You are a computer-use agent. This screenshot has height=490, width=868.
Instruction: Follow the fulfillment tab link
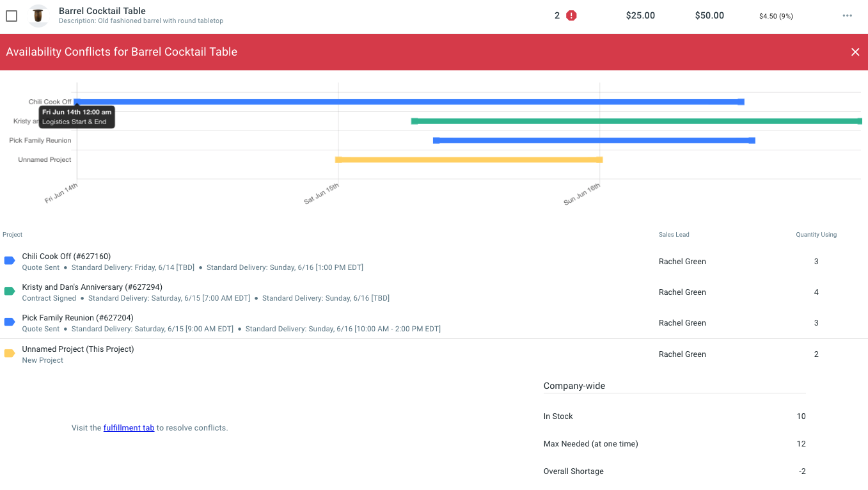129,428
